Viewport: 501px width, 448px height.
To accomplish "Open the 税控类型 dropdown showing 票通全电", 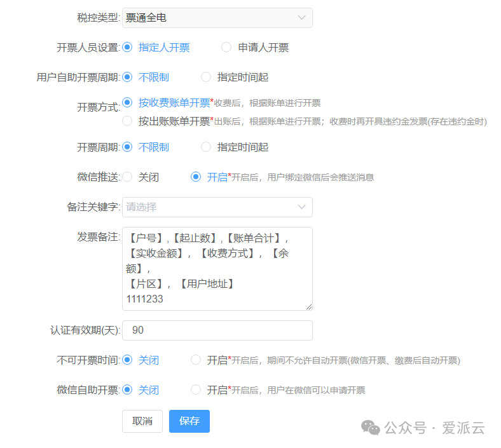I will [217, 18].
